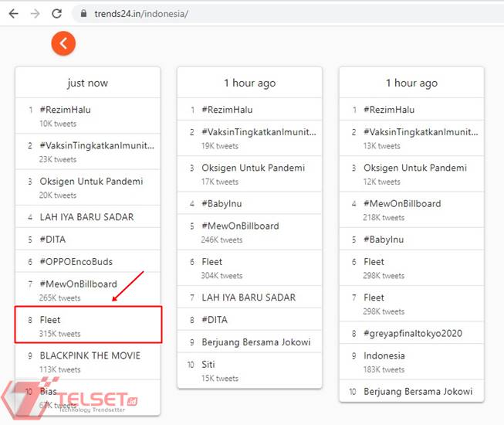Click the 'just now' column header
The width and height of the screenshot is (504, 425).
87,83
